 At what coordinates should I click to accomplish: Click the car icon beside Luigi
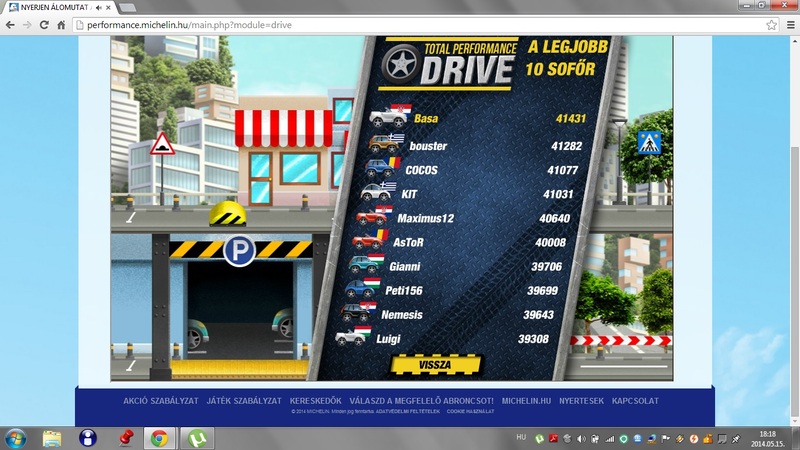pyautogui.click(x=352, y=338)
